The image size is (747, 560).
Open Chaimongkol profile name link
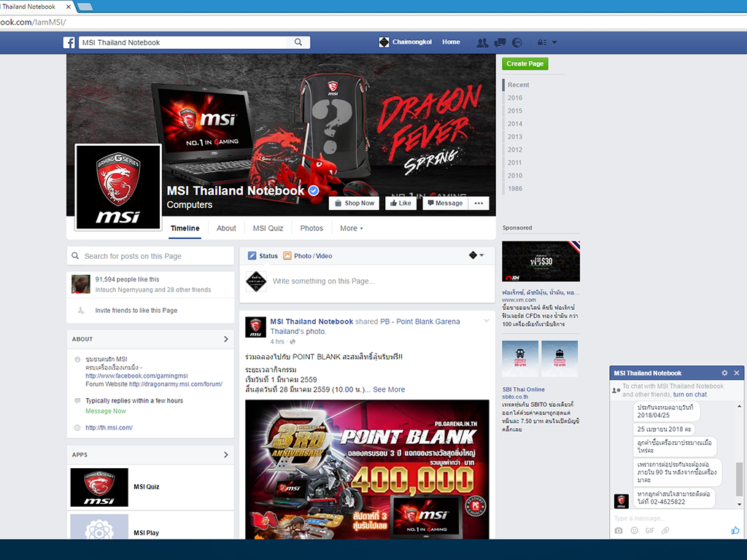412,42
